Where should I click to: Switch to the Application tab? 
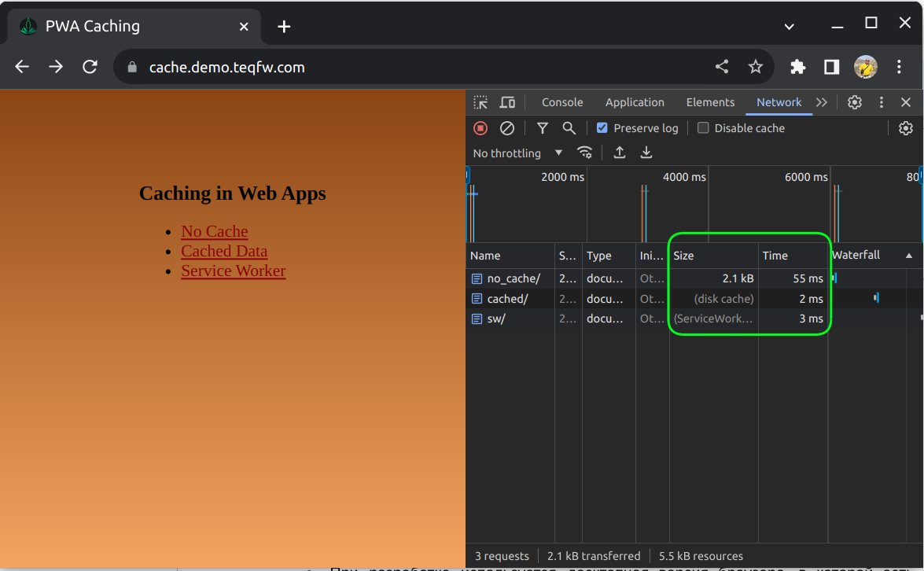(x=635, y=102)
